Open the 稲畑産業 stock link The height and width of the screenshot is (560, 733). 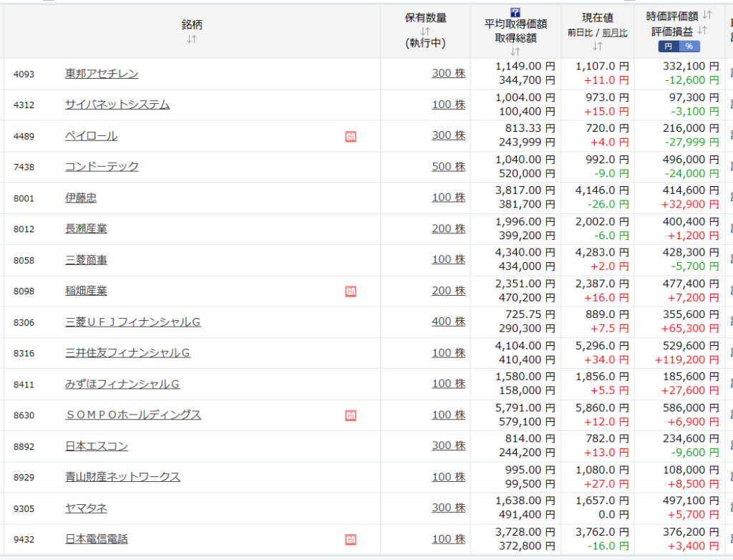86,291
